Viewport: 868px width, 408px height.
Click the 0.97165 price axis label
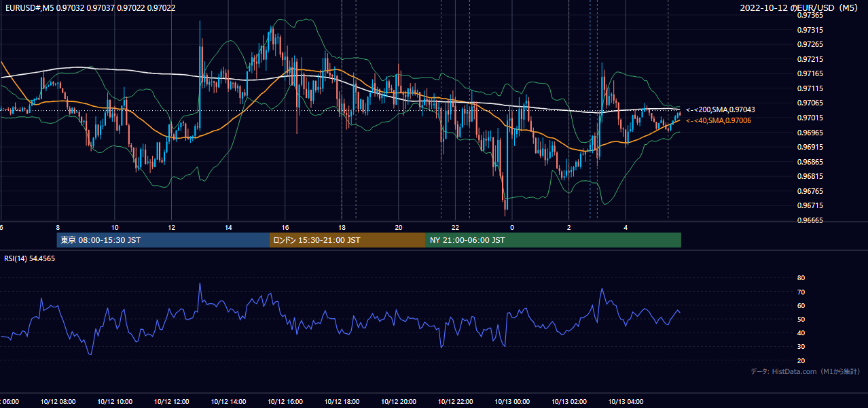pos(810,73)
